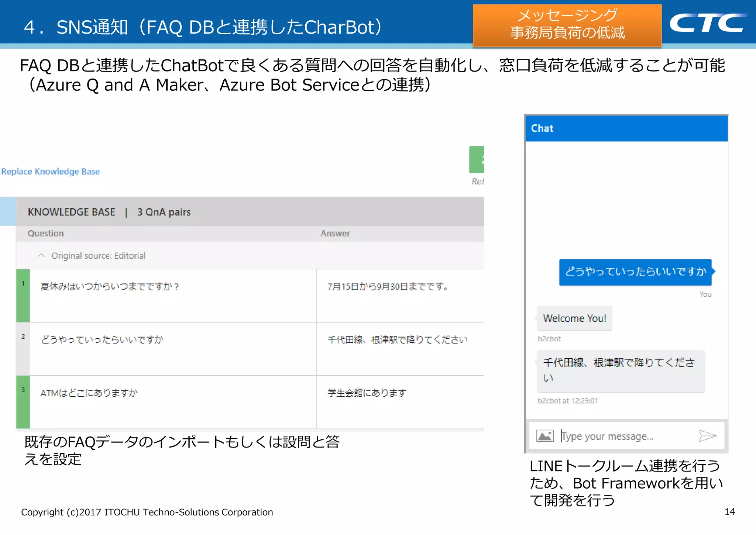
Task: Click the send arrow icon in chat
Action: [707, 436]
